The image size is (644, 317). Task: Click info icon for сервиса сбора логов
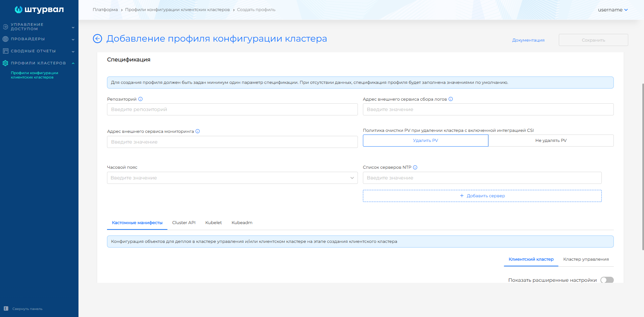pyautogui.click(x=451, y=99)
